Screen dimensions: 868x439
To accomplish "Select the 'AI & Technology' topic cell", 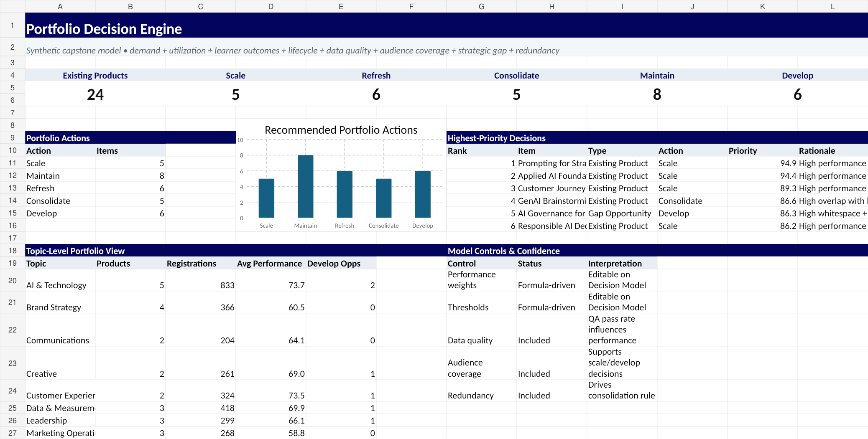I will 60,280.
